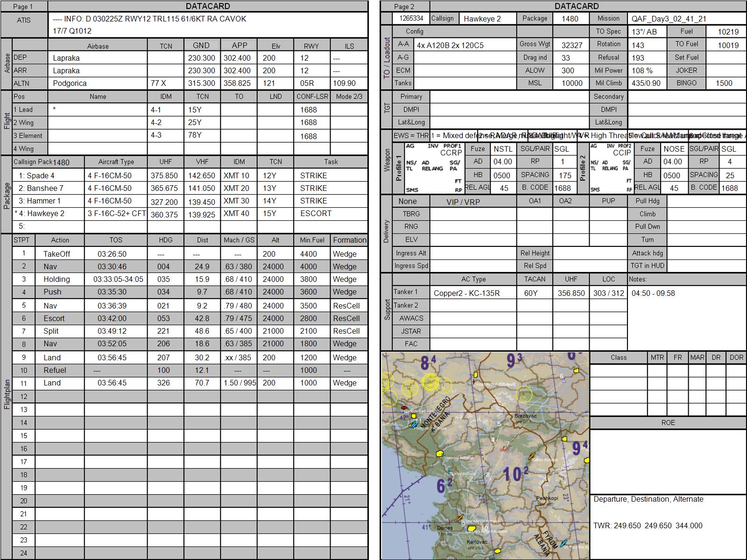Click the ATIS info text field
Screen dimensions: 747x560
(208, 25)
